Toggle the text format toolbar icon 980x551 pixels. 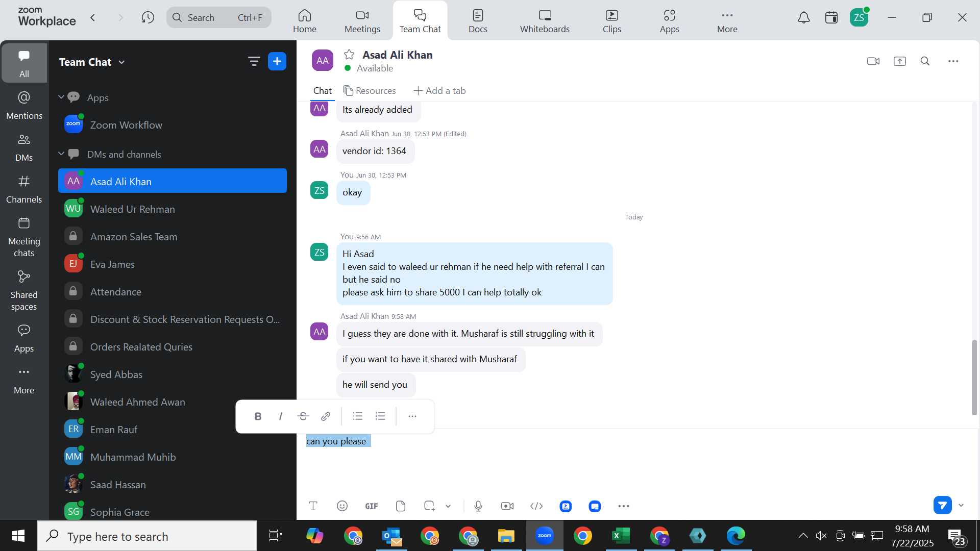[313, 506]
